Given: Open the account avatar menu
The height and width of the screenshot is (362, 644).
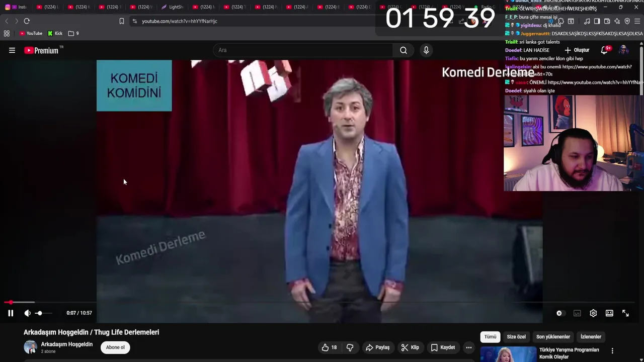Looking at the screenshot, I should point(623,50).
